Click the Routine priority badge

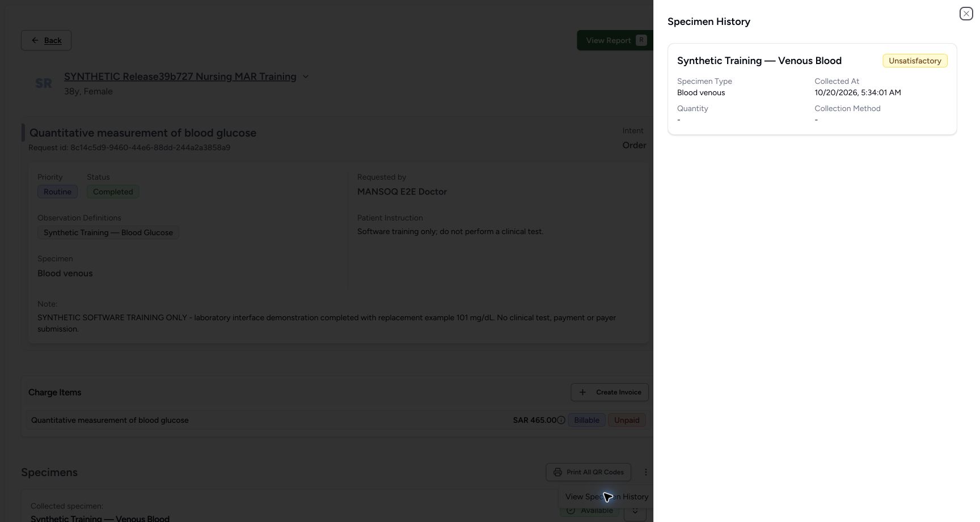click(x=57, y=192)
